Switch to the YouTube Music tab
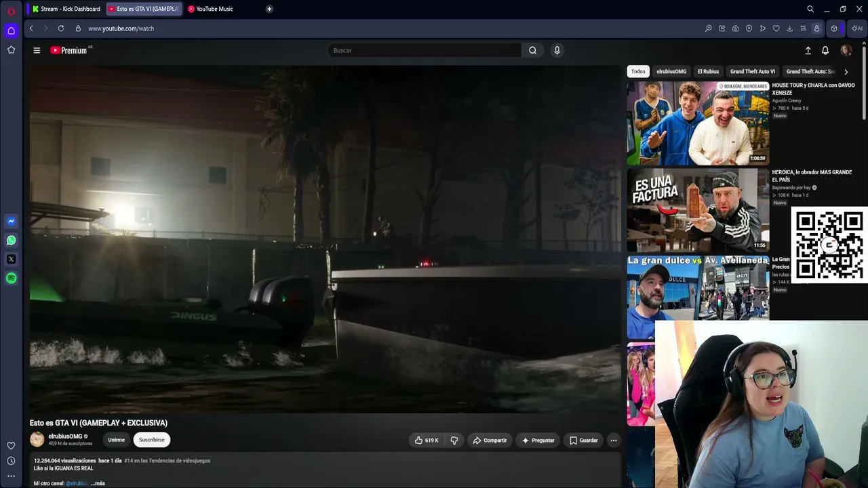 [211, 9]
